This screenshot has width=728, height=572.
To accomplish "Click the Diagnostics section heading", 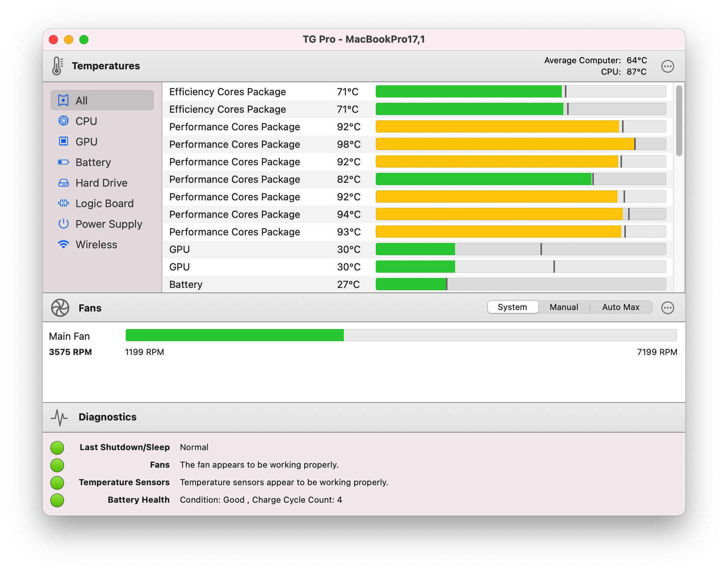I will (107, 417).
